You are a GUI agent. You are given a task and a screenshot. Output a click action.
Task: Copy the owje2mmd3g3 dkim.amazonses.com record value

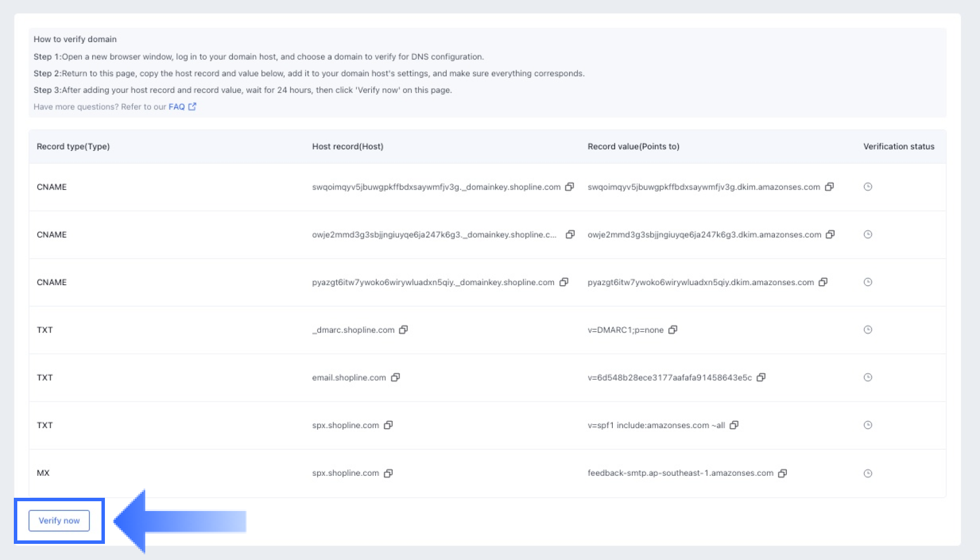coord(831,234)
